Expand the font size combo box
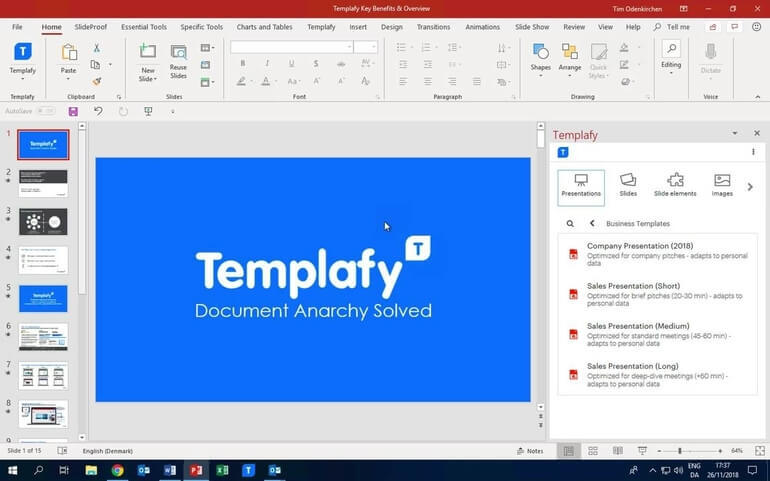Viewport: 770px width, 481px height. (374, 47)
